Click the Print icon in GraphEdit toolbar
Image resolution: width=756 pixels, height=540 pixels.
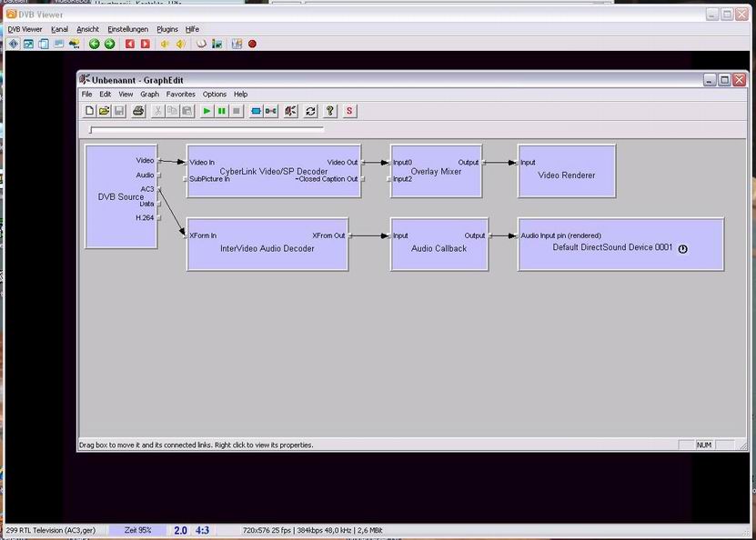coord(138,111)
